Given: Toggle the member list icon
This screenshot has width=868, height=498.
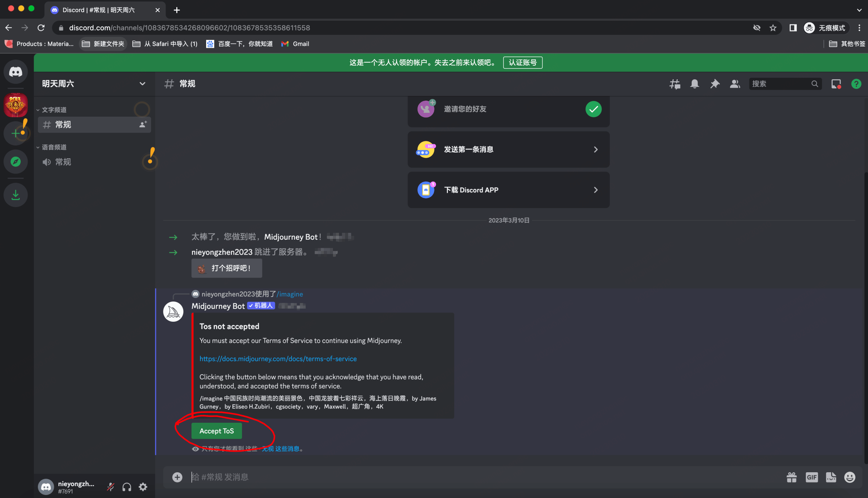Looking at the screenshot, I should (x=735, y=84).
